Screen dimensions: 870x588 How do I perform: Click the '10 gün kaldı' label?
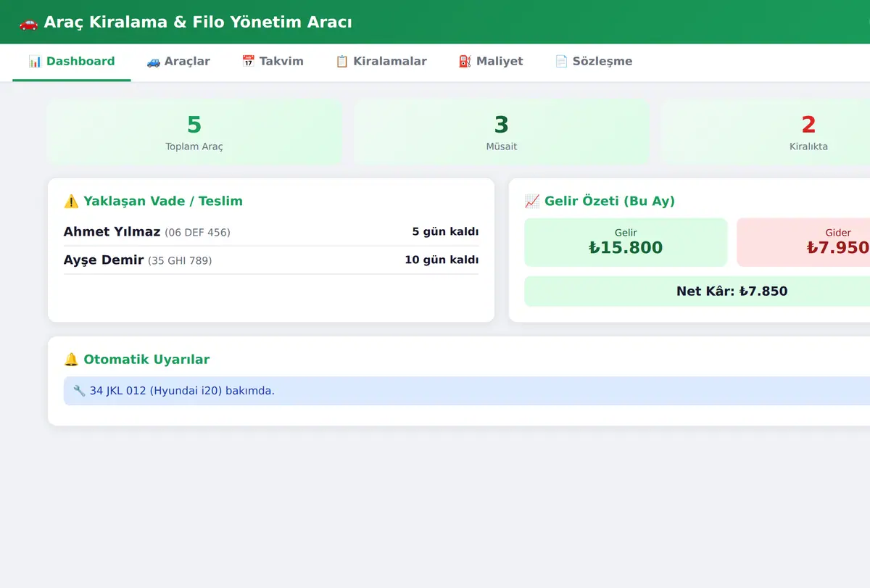(x=442, y=260)
